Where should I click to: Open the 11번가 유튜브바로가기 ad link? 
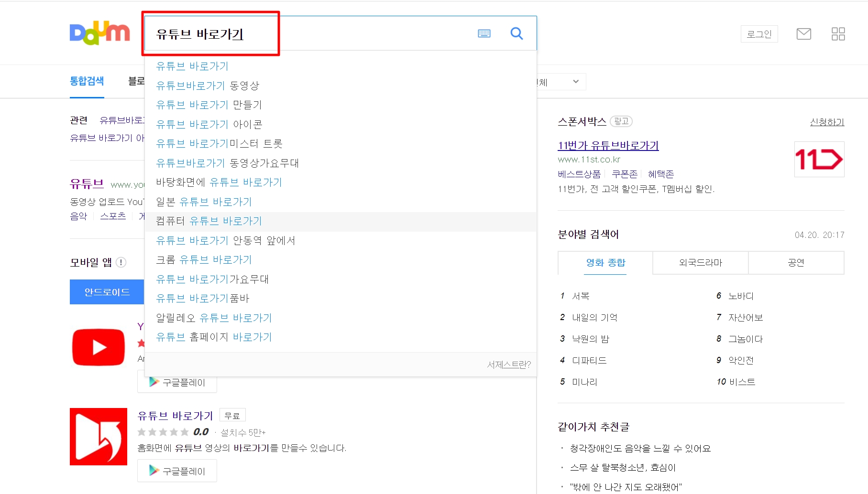tap(608, 145)
